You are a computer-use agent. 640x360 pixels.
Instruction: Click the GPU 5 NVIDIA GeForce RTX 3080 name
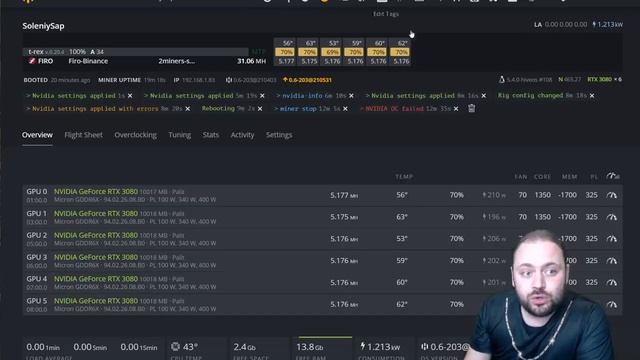tap(96, 301)
